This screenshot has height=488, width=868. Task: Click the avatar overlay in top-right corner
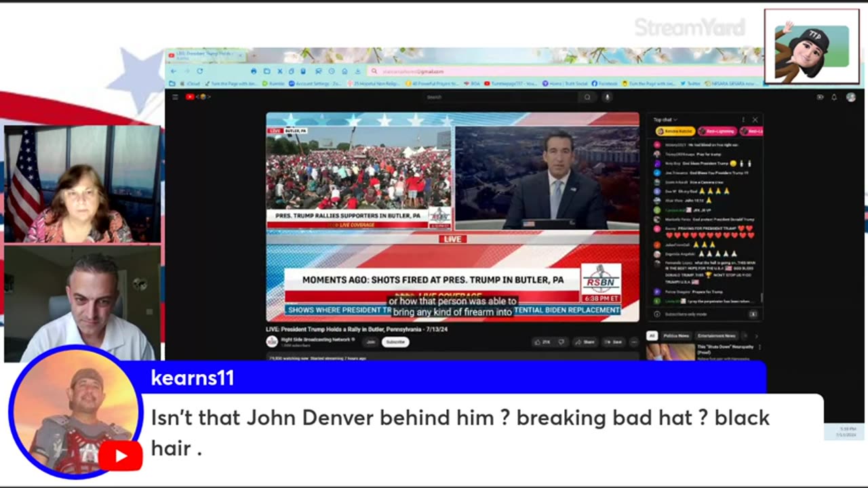[x=812, y=46]
